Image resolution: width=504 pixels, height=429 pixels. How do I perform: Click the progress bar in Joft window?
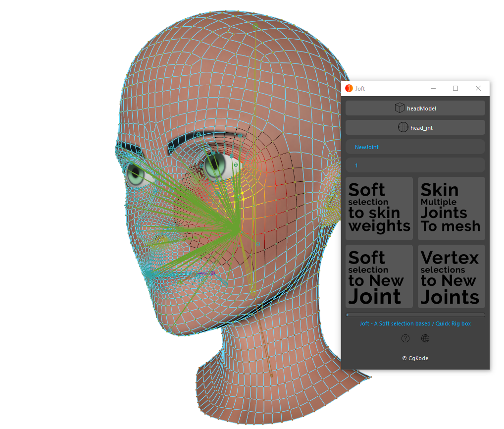(x=415, y=315)
